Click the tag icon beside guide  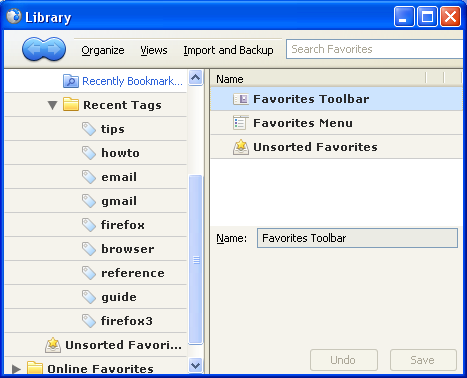[x=89, y=297]
